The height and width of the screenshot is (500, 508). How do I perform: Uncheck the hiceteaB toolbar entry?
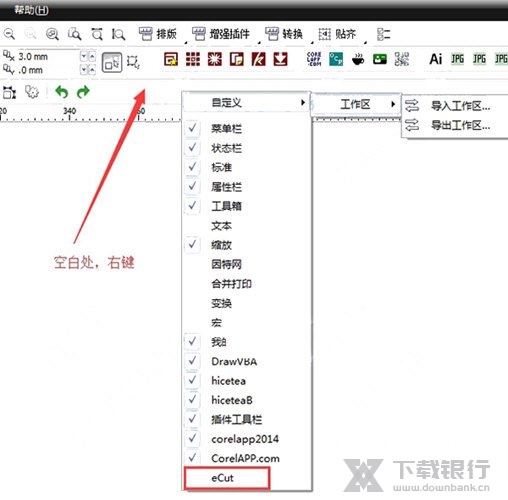(247, 400)
